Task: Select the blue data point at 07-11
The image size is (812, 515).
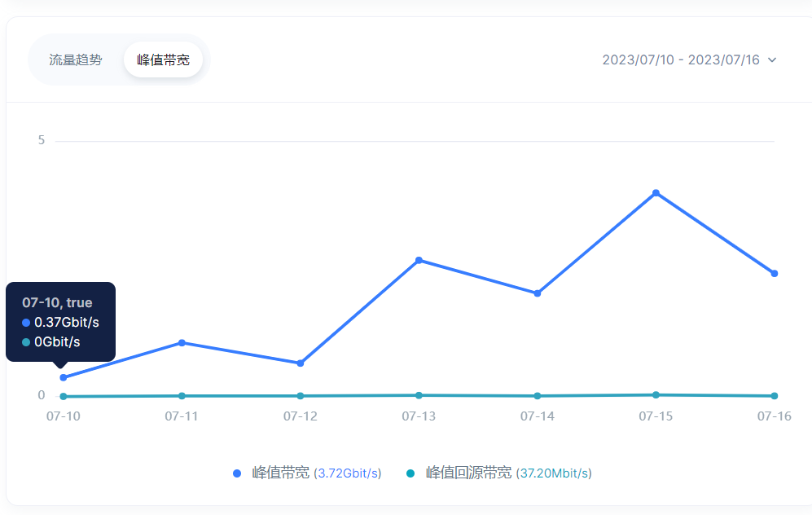Action: [x=182, y=342]
